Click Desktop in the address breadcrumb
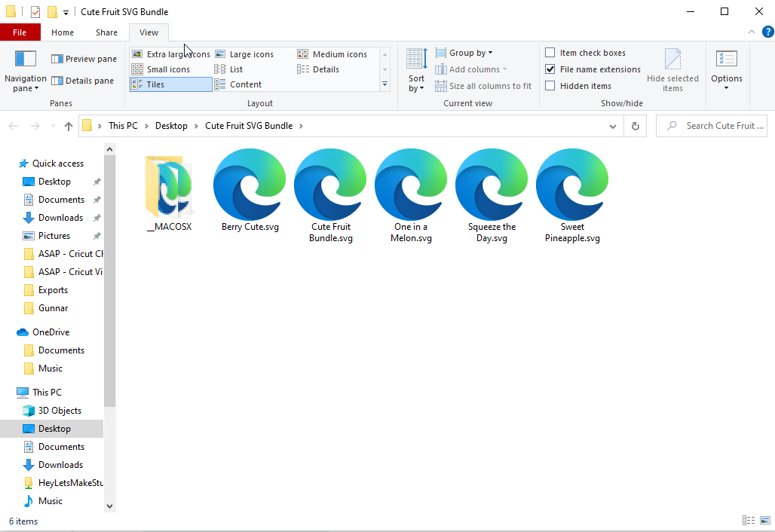 click(x=171, y=126)
